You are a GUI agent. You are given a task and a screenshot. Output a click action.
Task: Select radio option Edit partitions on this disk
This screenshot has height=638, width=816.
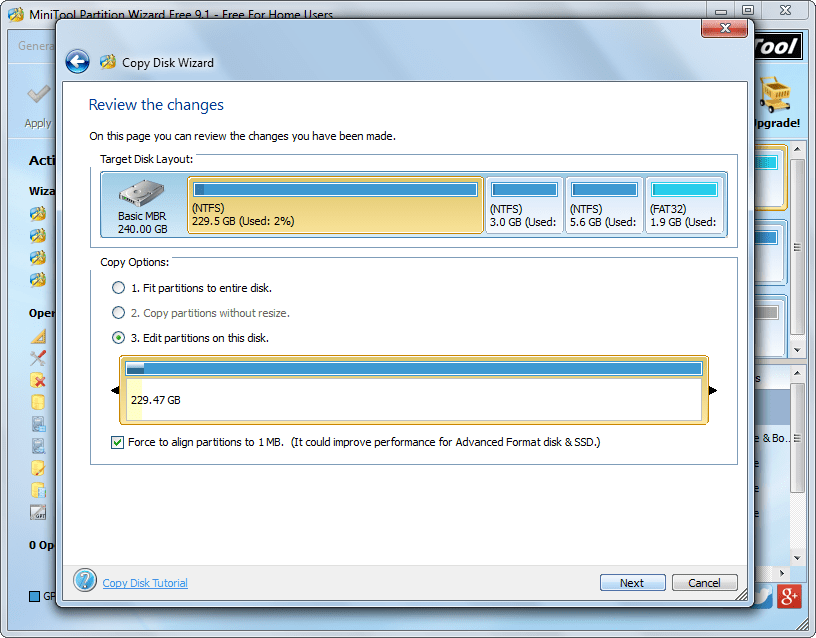118,337
